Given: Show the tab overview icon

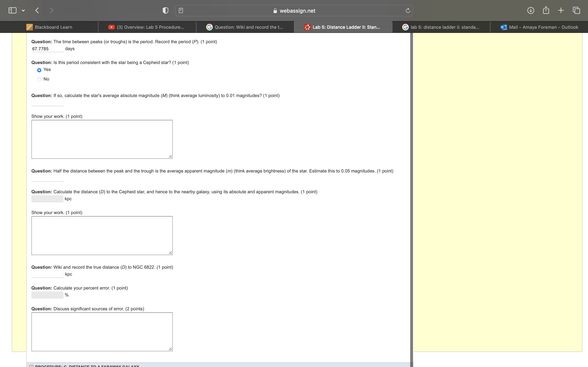Looking at the screenshot, I should point(576,10).
